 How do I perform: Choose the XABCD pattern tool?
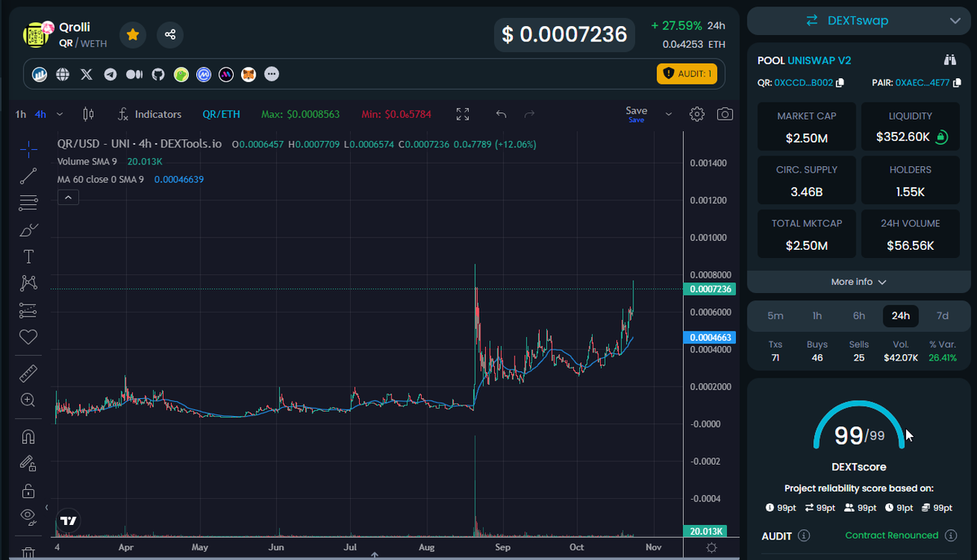(x=28, y=283)
